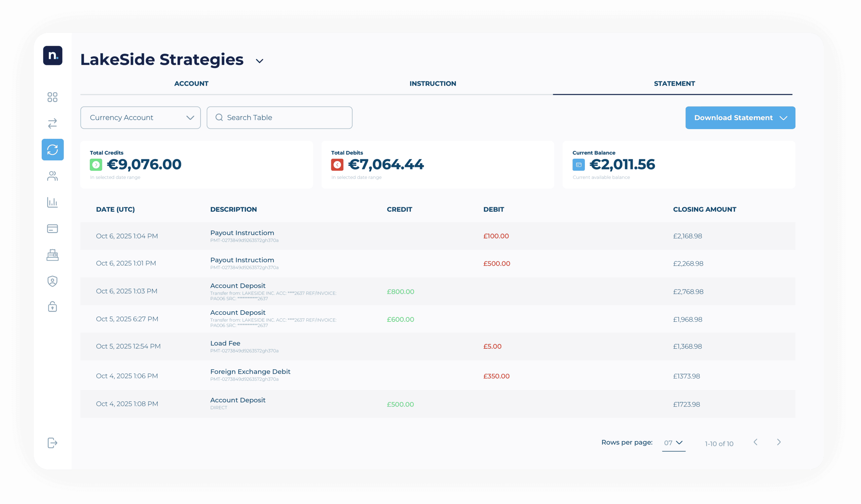Image resolution: width=861 pixels, height=504 pixels.
Task: Open the card icon in sidebar
Action: pyautogui.click(x=52, y=228)
